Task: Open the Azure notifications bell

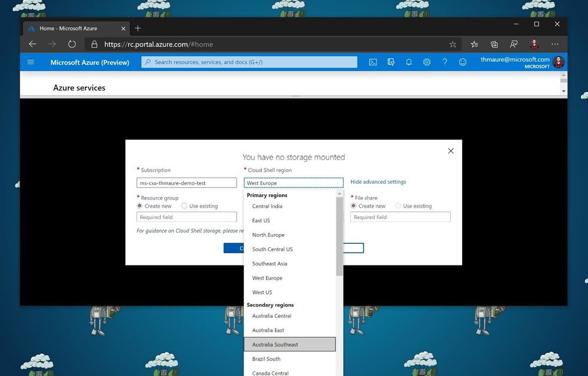Action: coord(408,62)
